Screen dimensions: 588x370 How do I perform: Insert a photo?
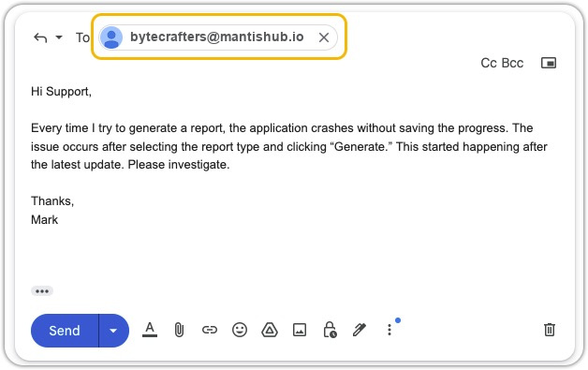tap(300, 330)
